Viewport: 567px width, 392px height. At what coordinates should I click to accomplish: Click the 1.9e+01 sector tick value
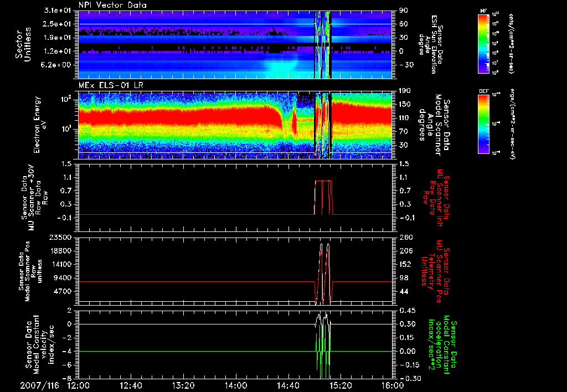click(x=58, y=38)
